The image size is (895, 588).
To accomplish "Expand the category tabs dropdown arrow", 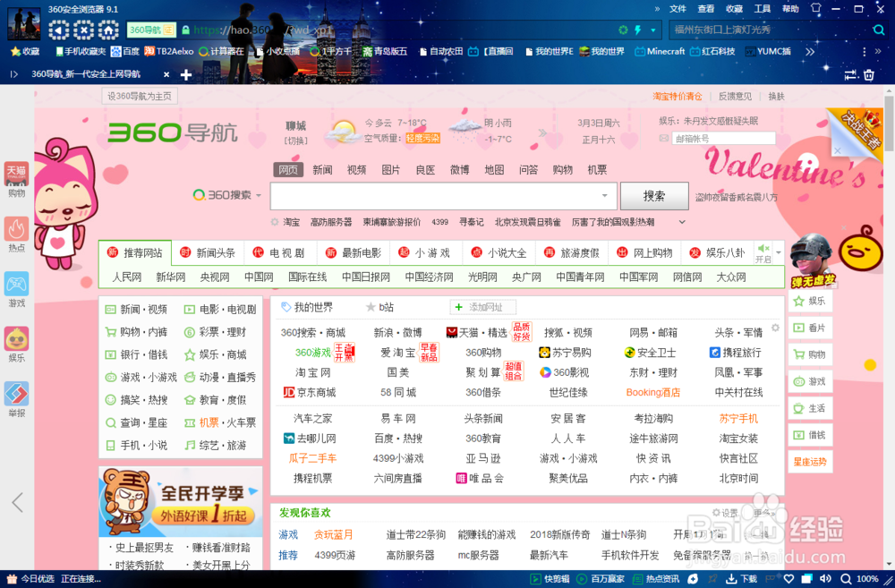I will [778, 253].
